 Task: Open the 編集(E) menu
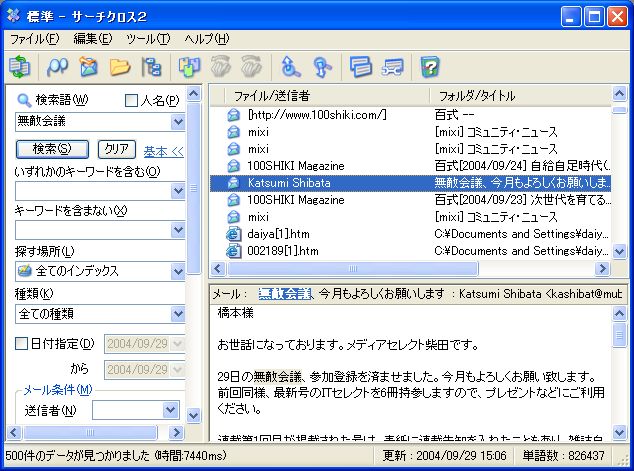click(93, 39)
